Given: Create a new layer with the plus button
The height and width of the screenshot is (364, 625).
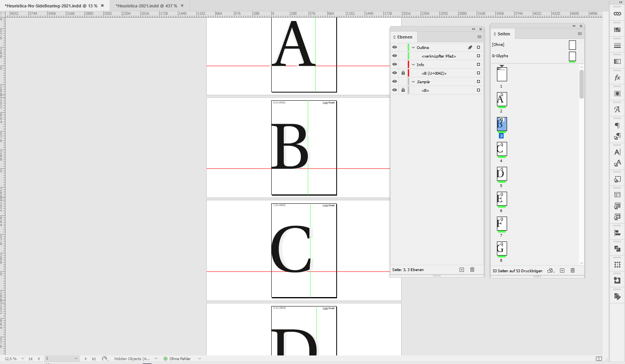Looking at the screenshot, I should (461, 269).
